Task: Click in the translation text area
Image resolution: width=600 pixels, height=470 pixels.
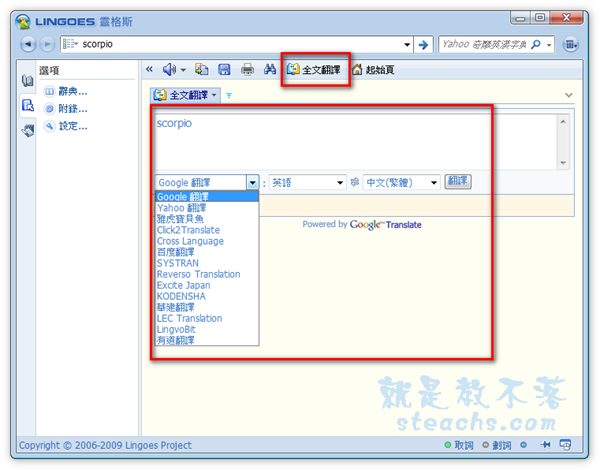Action: click(x=356, y=142)
